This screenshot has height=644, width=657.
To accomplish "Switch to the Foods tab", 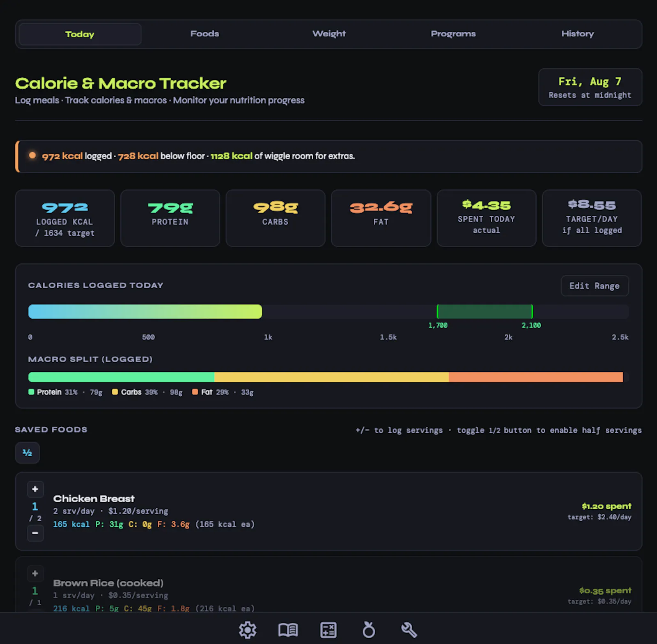I will pos(204,34).
